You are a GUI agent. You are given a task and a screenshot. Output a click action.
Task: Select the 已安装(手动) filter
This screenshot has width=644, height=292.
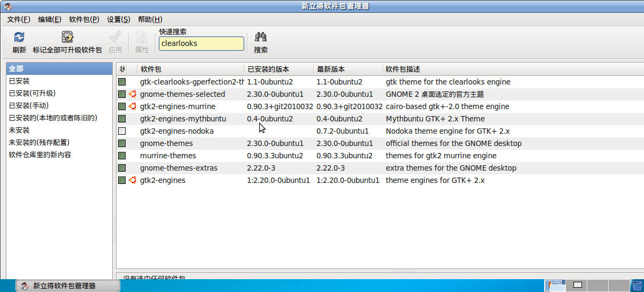(x=58, y=105)
